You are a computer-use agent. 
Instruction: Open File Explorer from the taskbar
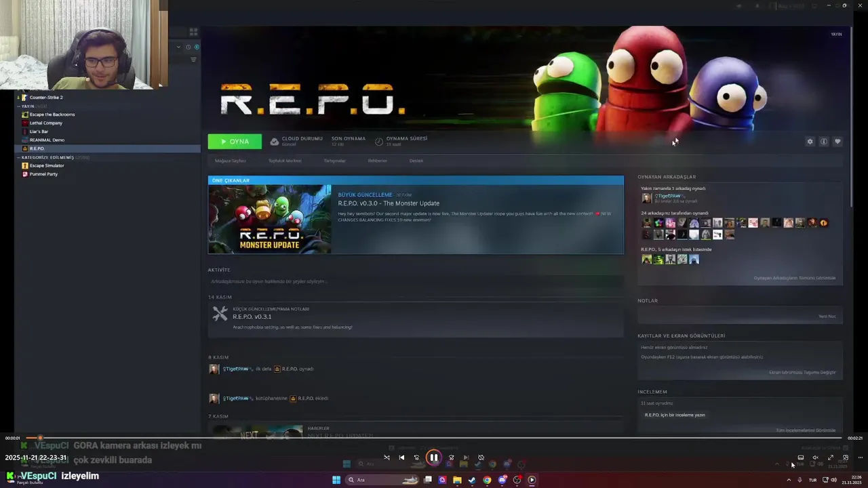(457, 480)
